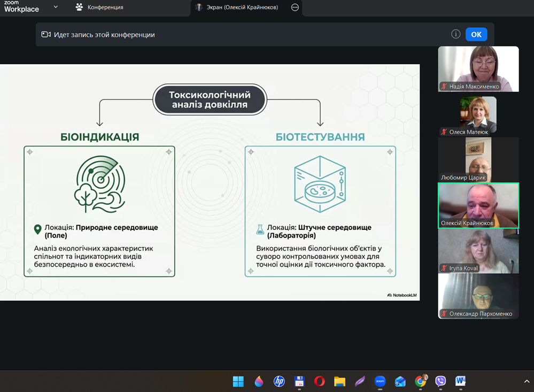Launch the HP app from taskbar

279,381
